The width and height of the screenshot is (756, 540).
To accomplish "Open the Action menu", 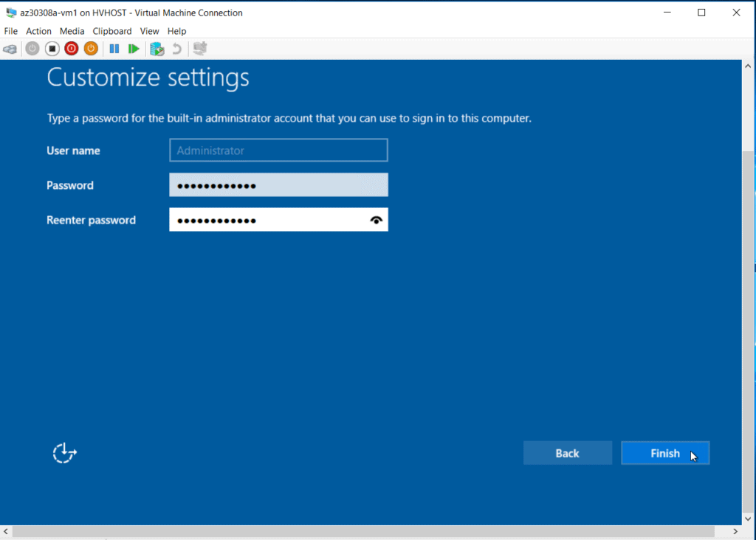I will [x=38, y=31].
